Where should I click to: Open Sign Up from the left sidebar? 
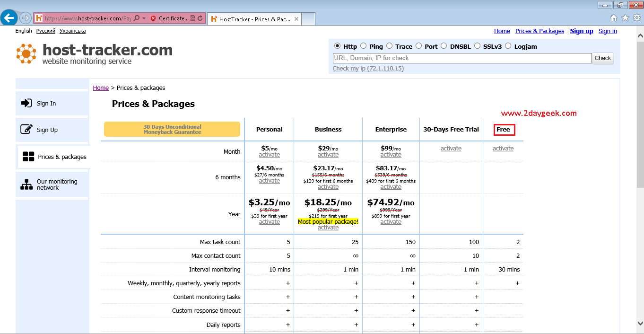click(x=52, y=130)
